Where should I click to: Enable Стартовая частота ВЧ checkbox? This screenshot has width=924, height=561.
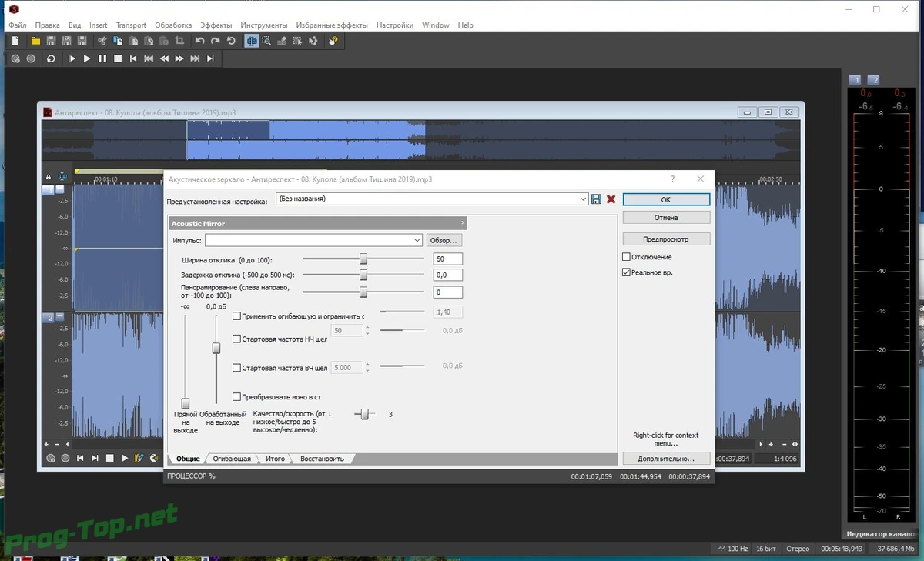click(237, 368)
